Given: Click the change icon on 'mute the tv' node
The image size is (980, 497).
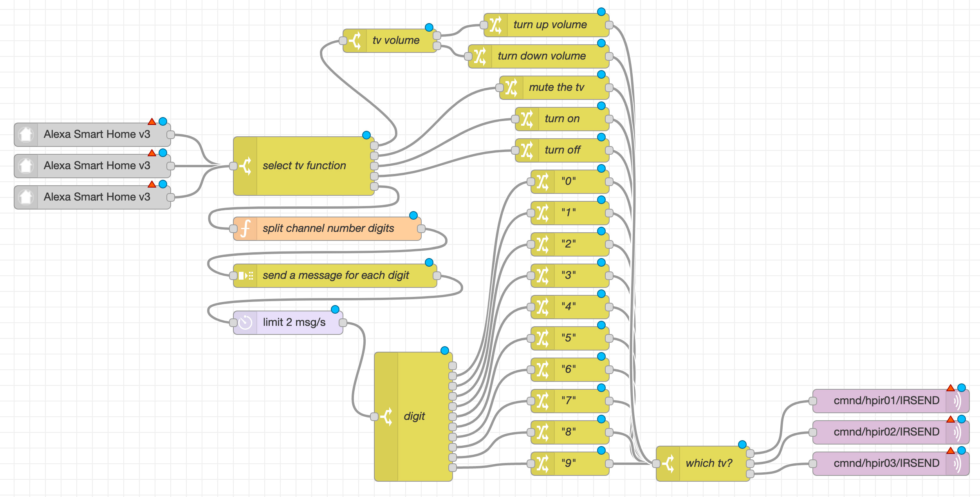Looking at the screenshot, I should coord(511,88).
